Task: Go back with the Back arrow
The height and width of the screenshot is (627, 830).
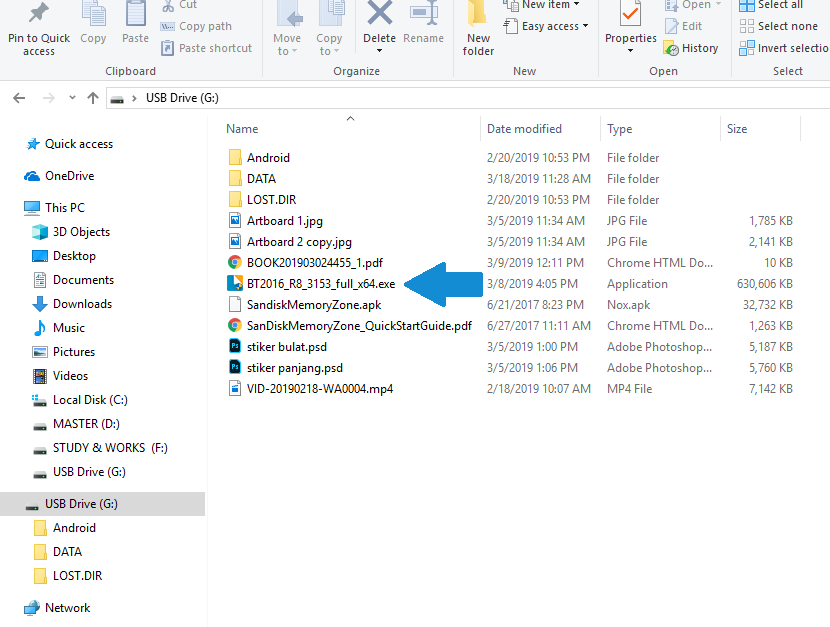Action: click(19, 98)
